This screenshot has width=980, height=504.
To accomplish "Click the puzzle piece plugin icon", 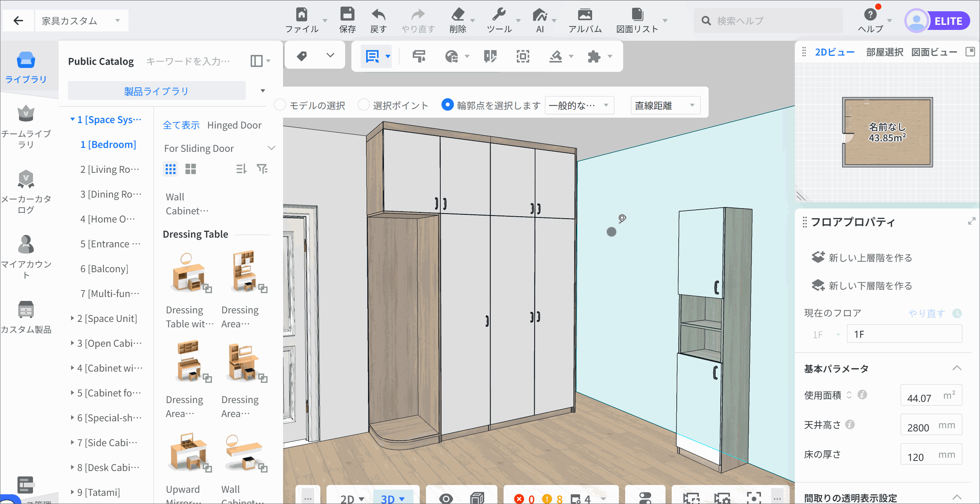I will pos(594,56).
